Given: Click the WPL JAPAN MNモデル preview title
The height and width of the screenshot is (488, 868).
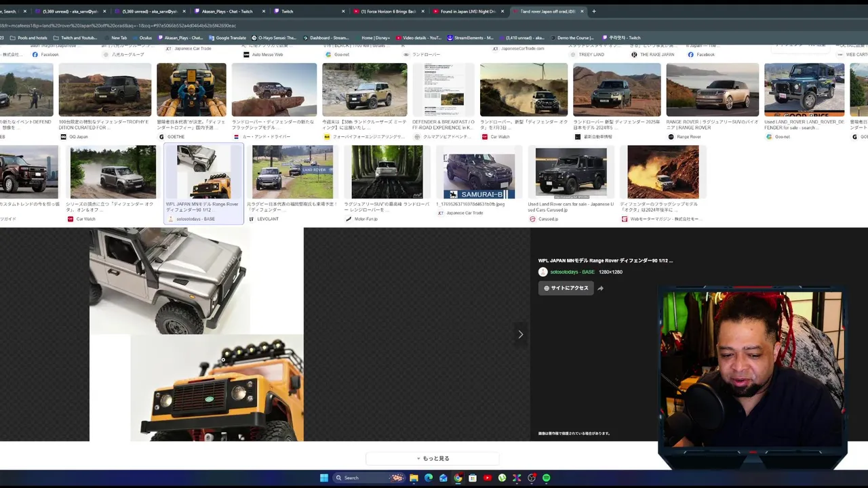Looking at the screenshot, I should click(x=605, y=260).
